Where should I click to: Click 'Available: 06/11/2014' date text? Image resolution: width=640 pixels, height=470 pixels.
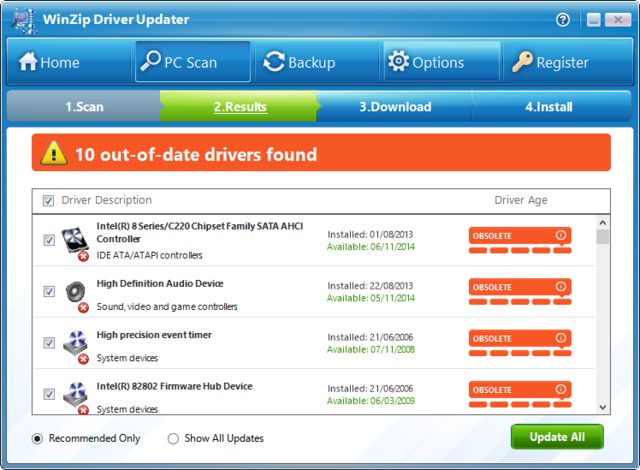371,247
